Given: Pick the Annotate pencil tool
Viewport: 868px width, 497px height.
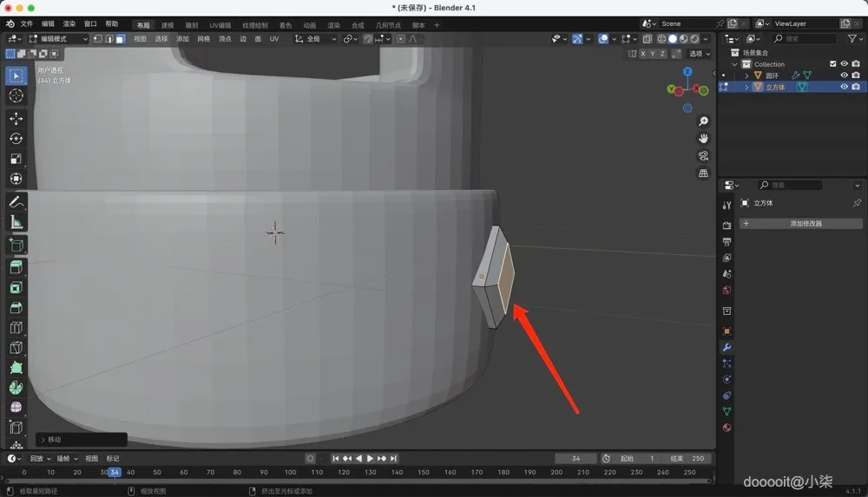Looking at the screenshot, I should [16, 201].
